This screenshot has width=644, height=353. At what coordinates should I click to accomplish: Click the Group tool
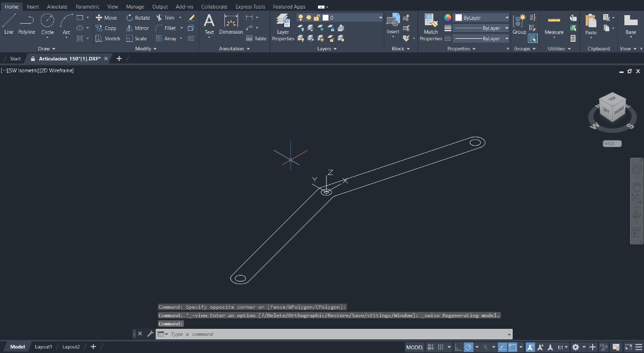point(519,24)
